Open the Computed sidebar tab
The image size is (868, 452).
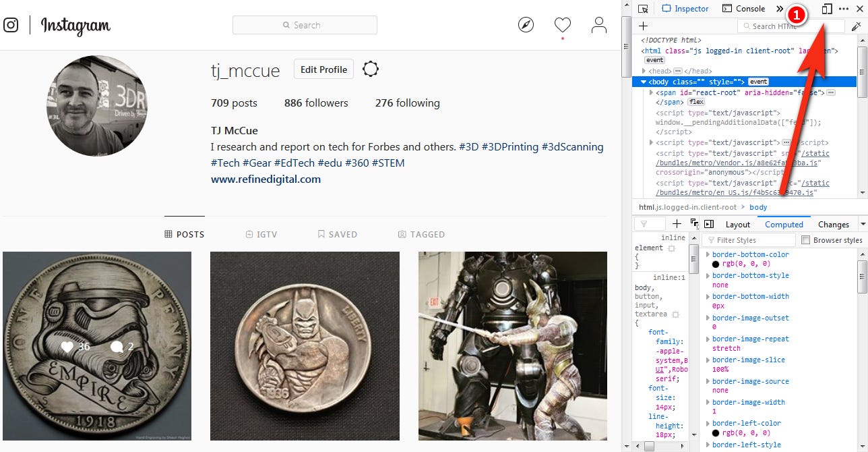[784, 225]
